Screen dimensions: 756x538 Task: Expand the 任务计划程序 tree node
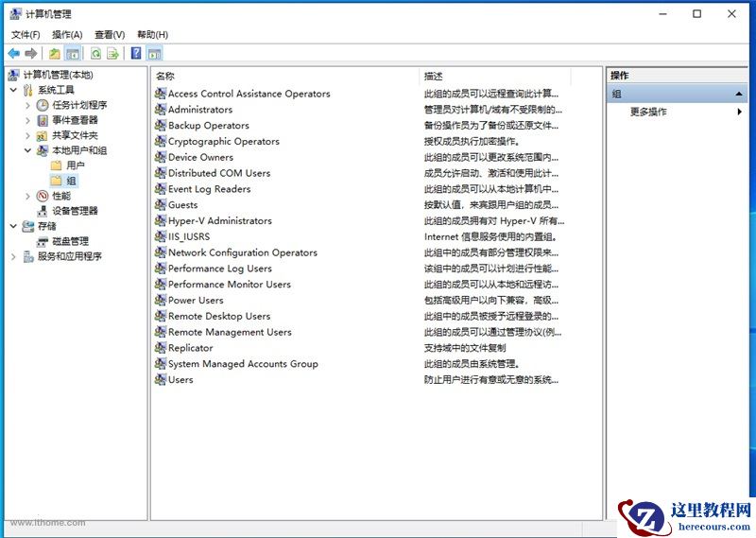[x=27, y=105]
